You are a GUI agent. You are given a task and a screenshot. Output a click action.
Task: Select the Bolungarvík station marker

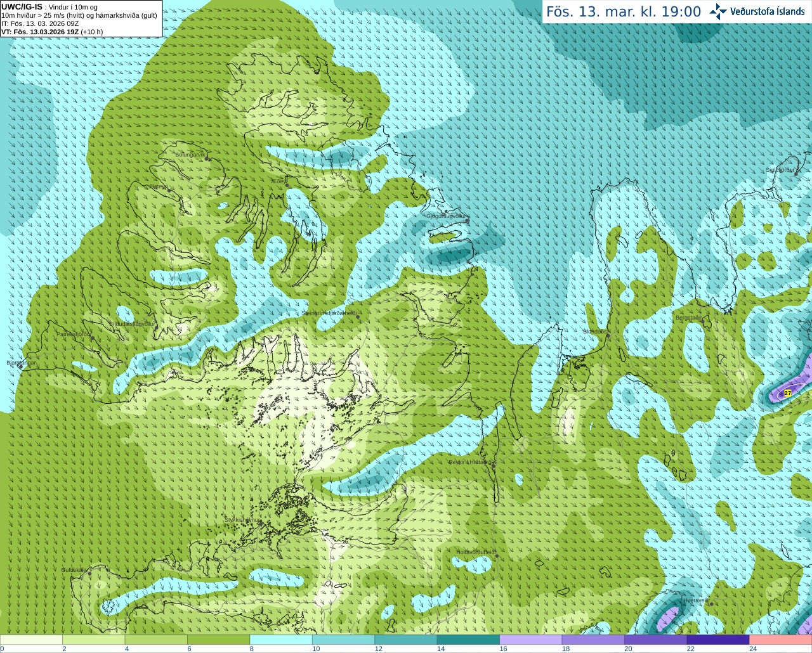click(207, 158)
